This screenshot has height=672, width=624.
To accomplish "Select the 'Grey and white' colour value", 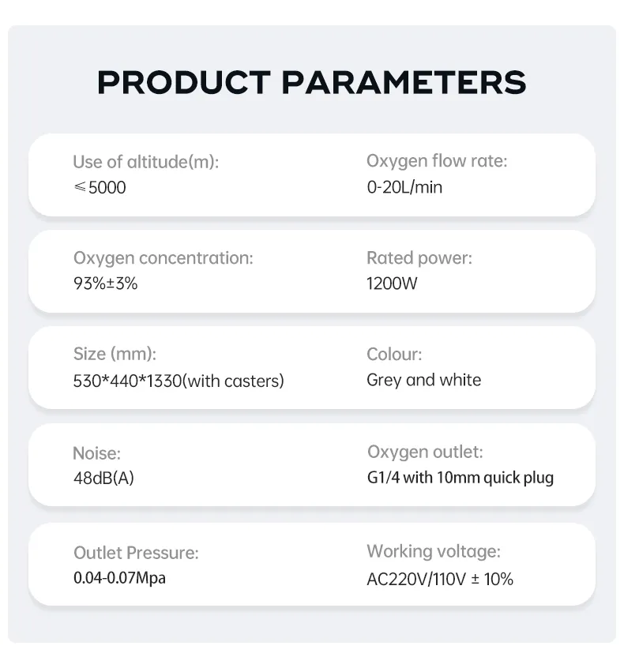I will coord(423,380).
